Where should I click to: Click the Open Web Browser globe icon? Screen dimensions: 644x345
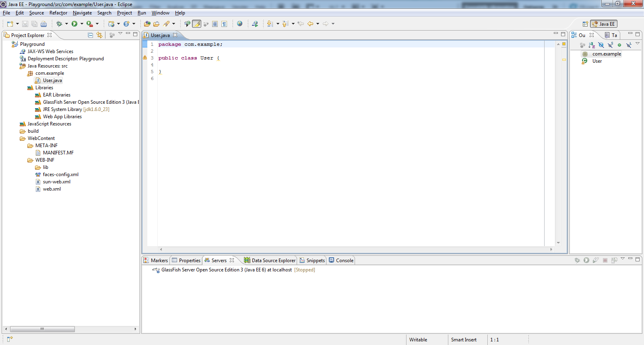point(240,24)
